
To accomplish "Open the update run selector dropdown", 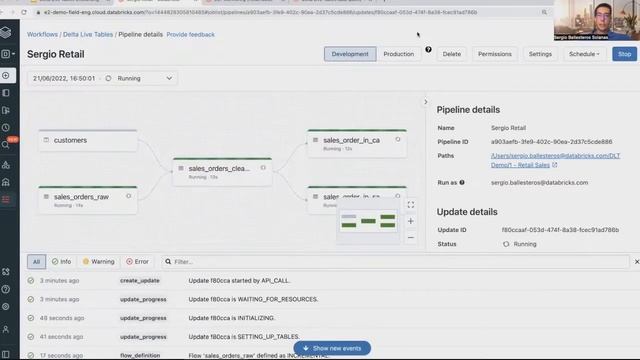I will 102,78.
